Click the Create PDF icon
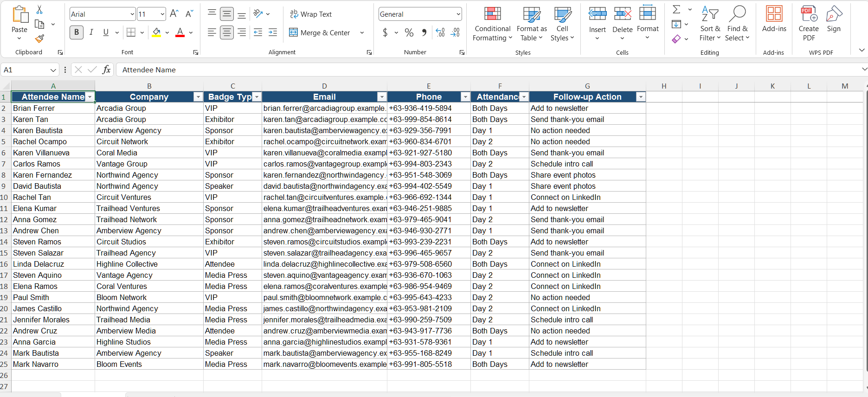Screen dimensions: 868x397 [809, 23]
